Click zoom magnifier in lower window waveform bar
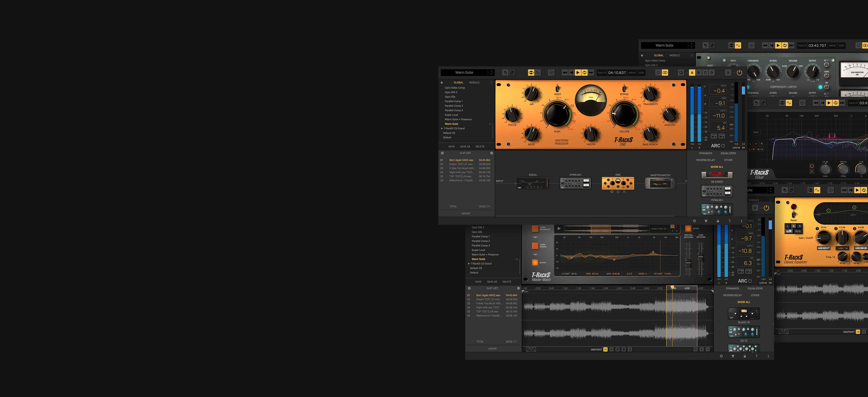The height and width of the screenshot is (397, 868). (x=695, y=350)
